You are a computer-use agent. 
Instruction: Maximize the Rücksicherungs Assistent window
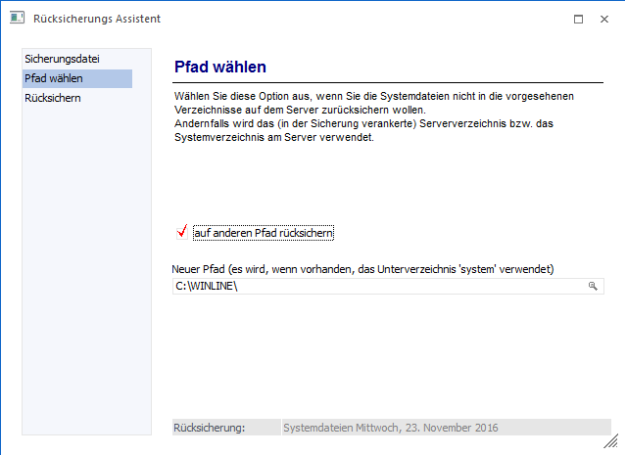pos(578,19)
